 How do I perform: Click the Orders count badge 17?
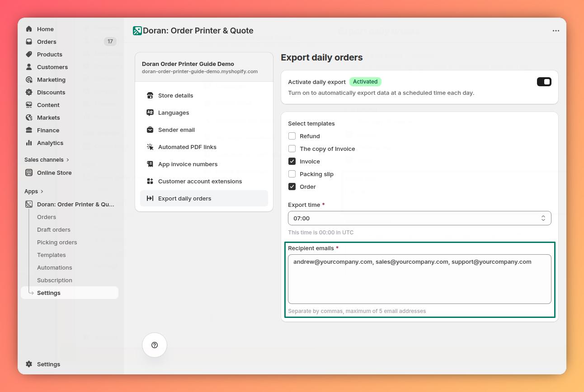[x=110, y=42]
